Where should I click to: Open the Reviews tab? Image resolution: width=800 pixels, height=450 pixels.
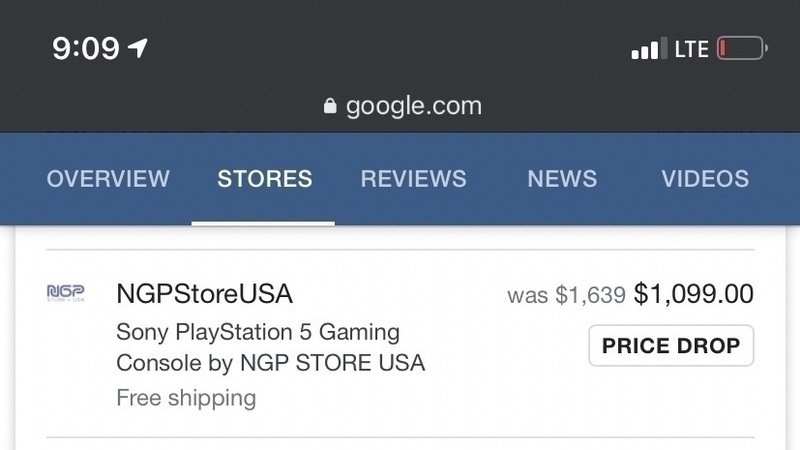[x=413, y=179]
